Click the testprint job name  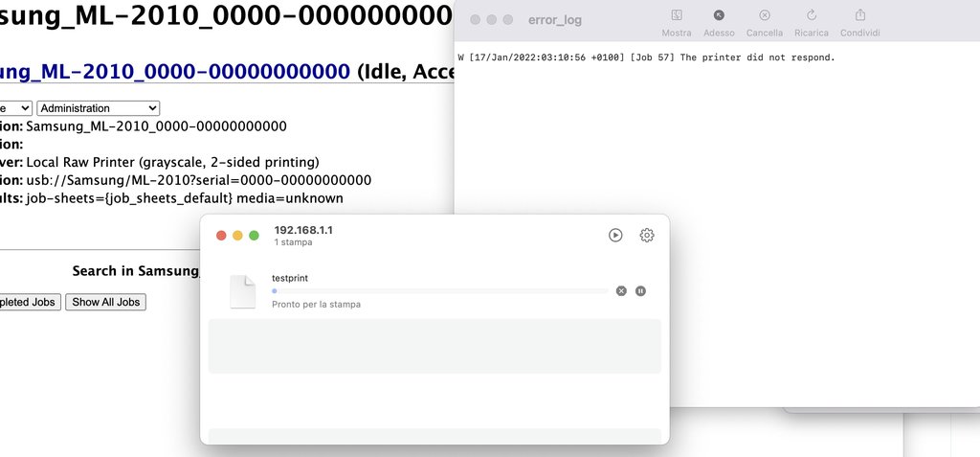(290, 278)
